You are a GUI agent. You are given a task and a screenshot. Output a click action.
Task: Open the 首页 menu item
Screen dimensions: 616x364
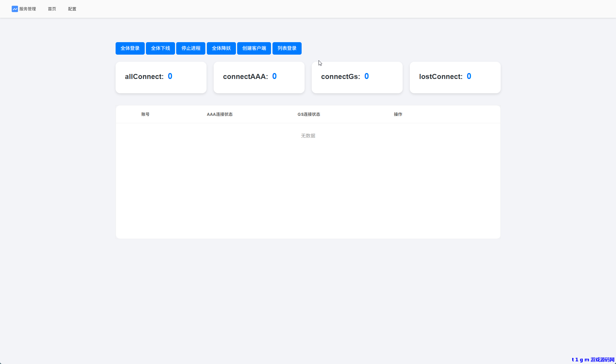pos(52,9)
